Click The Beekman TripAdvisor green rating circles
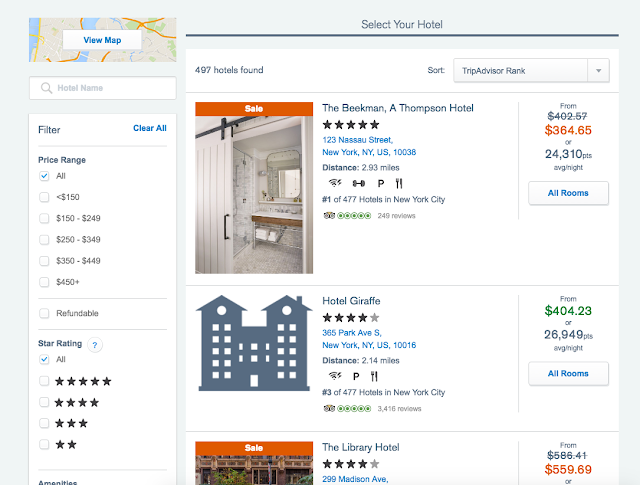This screenshot has height=485, width=640. coord(354,216)
